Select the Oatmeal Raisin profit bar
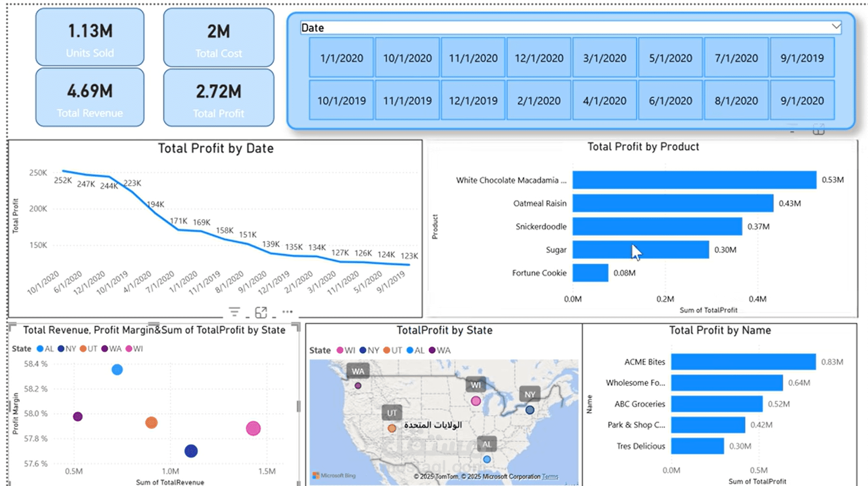The height and width of the screenshot is (486, 868). (x=673, y=203)
